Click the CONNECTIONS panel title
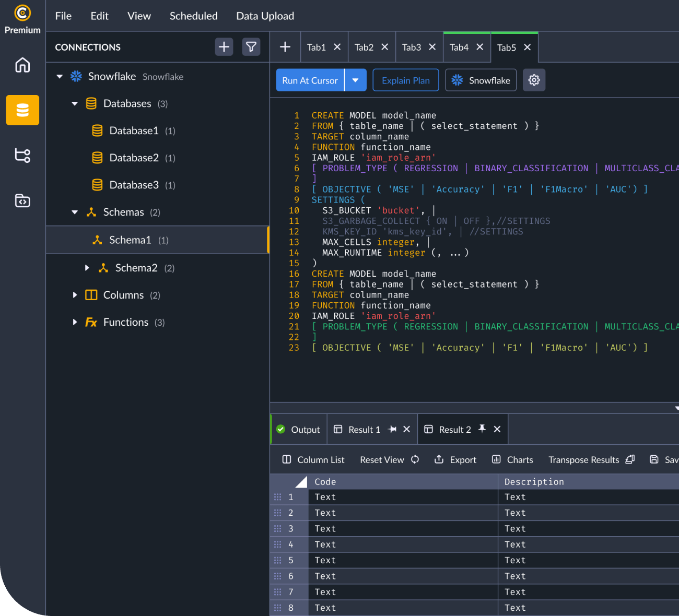679x616 pixels. [x=88, y=47]
